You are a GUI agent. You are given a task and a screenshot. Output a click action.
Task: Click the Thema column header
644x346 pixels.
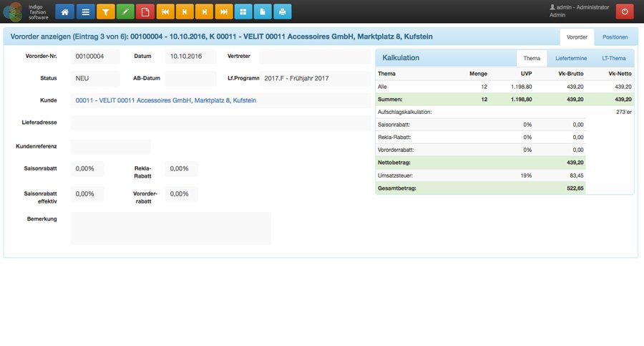[386, 74]
